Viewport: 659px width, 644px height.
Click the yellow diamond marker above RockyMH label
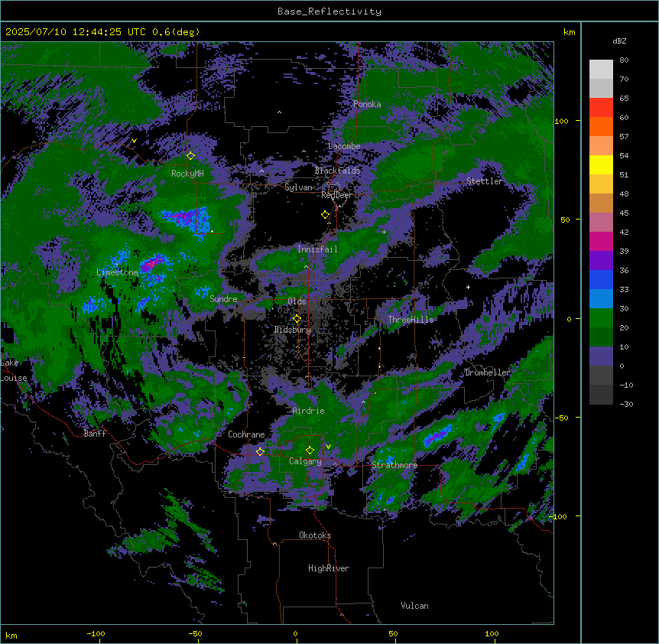191,155
